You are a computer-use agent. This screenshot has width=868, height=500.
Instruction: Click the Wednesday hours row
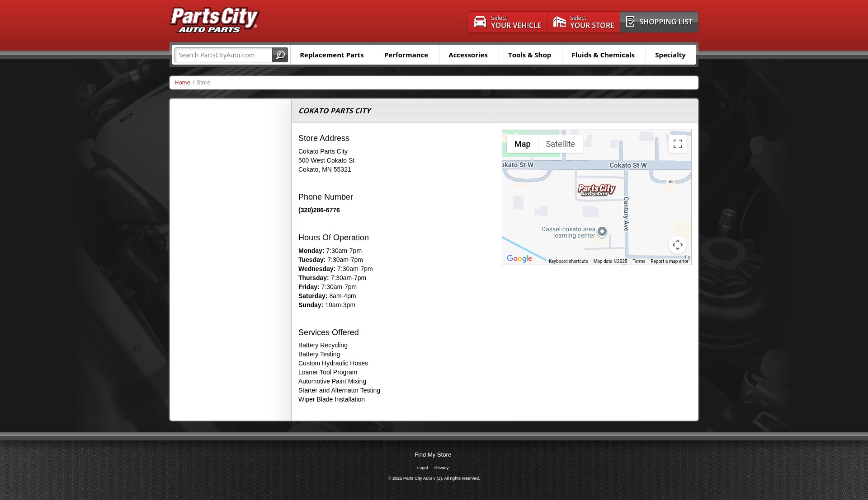pos(335,269)
